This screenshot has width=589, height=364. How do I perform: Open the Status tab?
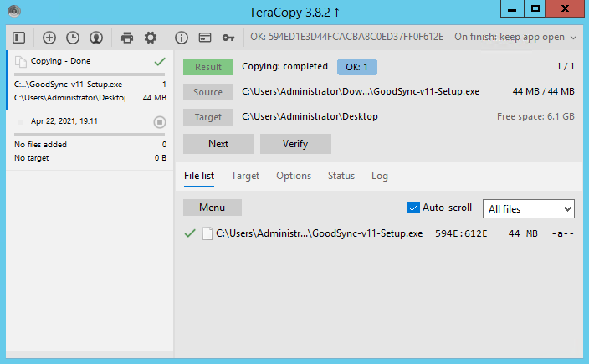[341, 176]
